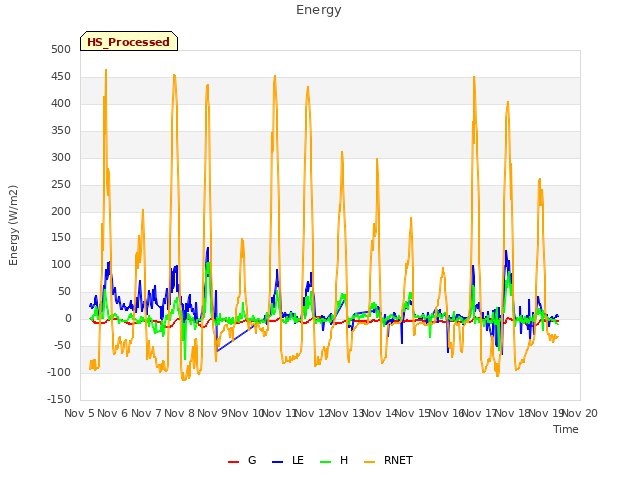The width and height of the screenshot is (640, 480).
Task: Click the Nov 14 x-axis tick label
Action: point(380,413)
